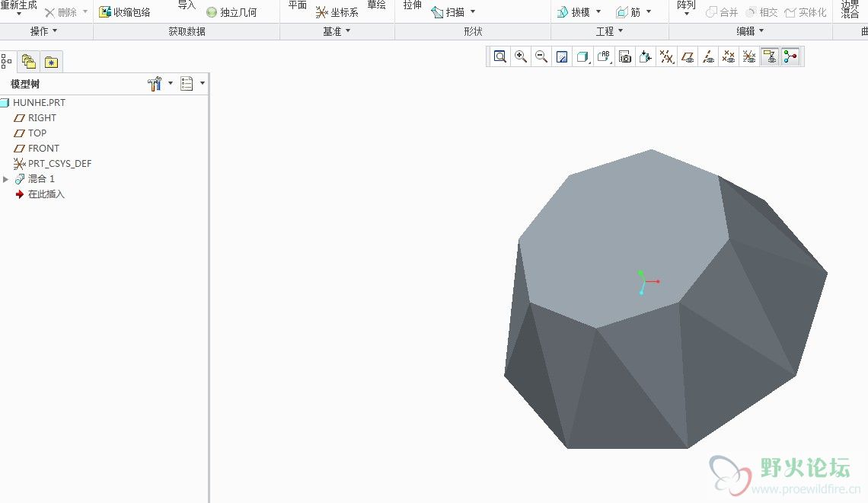Click the 扫描 sweep button

coord(448,12)
